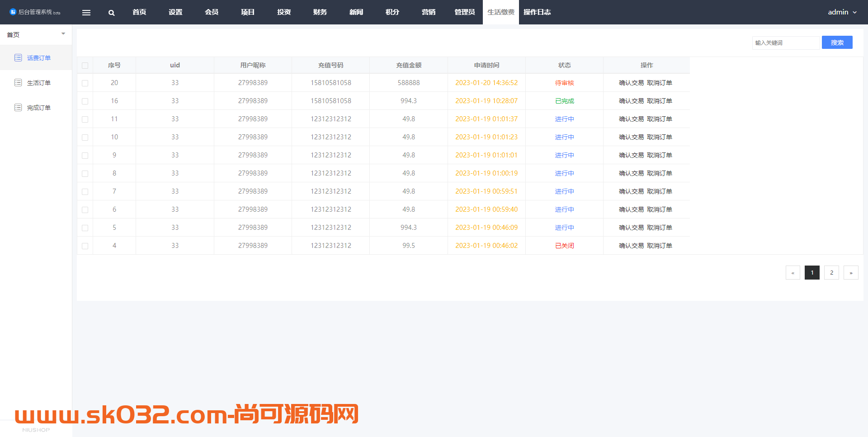868x437 pixels.
Task: Click the 完成订单 list icon in sidebar
Action: pyautogui.click(x=18, y=107)
